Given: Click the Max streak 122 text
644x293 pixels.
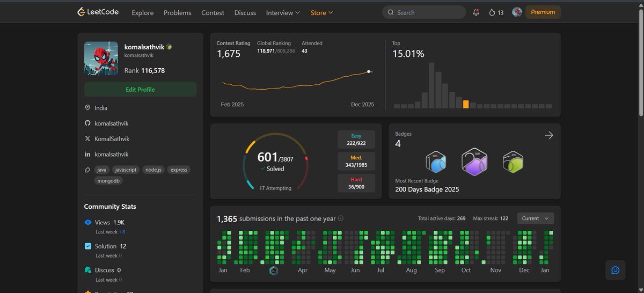Looking at the screenshot, I should (491, 218).
